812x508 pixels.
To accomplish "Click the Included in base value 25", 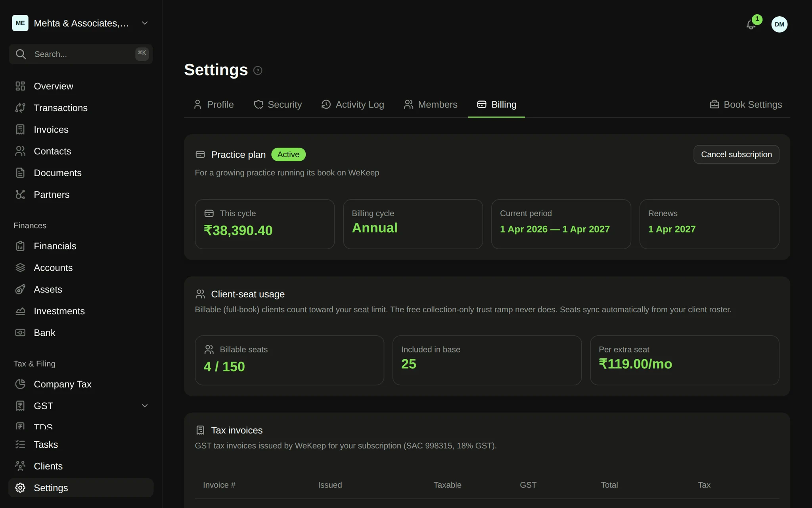I will 408,364.
